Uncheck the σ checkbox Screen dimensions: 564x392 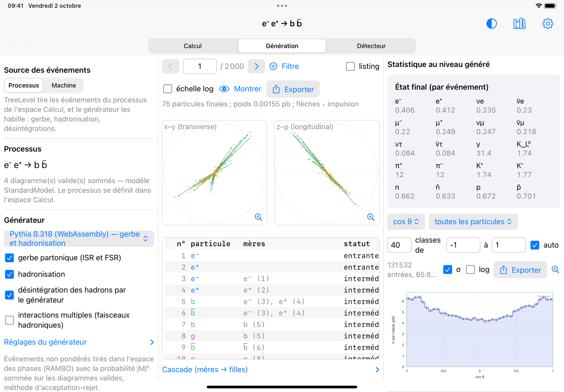(448, 270)
